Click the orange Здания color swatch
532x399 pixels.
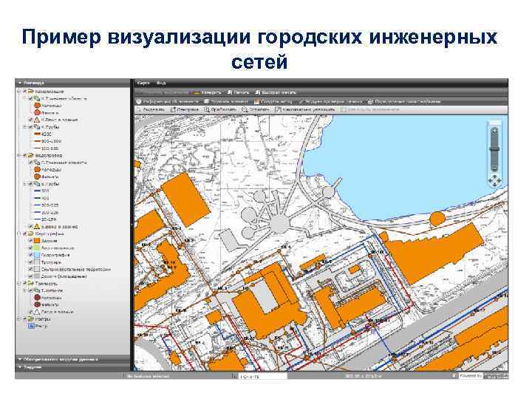click(38, 241)
